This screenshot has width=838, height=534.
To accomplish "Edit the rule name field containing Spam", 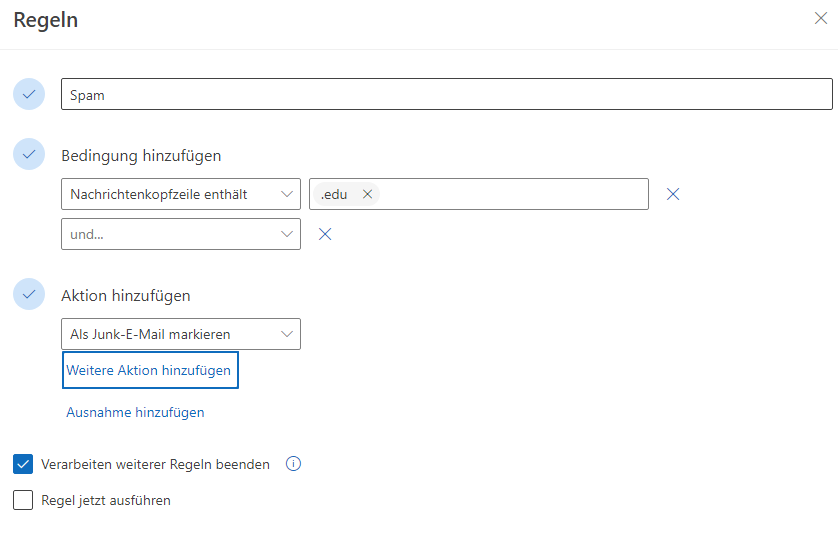I will click(446, 95).
